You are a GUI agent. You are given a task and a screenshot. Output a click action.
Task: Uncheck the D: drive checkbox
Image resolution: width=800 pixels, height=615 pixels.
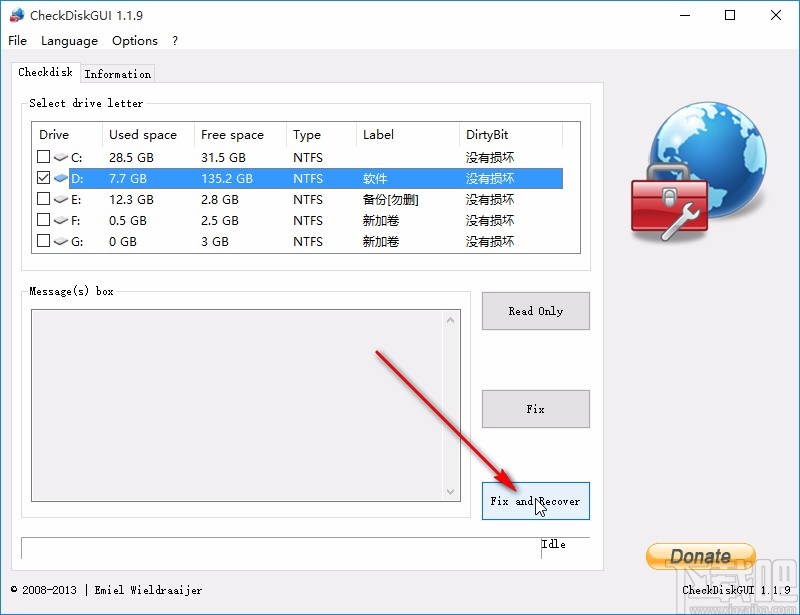pyautogui.click(x=43, y=178)
